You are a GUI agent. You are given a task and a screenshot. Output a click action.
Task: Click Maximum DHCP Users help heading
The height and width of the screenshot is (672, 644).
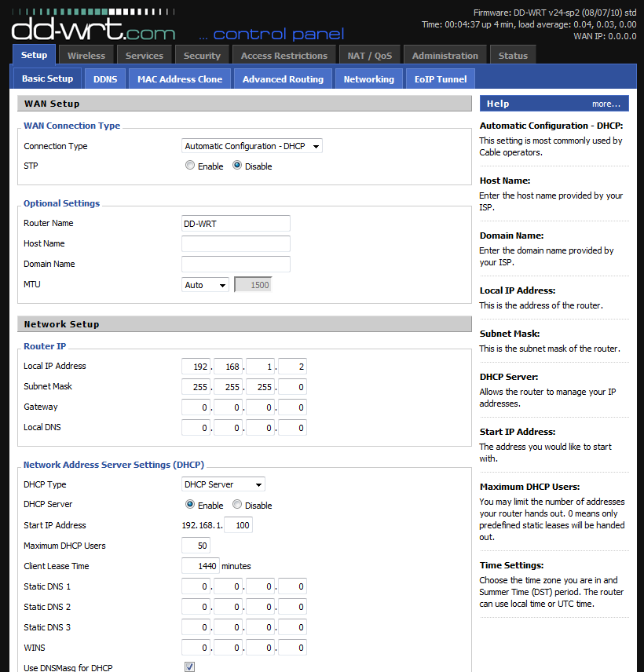click(x=529, y=487)
